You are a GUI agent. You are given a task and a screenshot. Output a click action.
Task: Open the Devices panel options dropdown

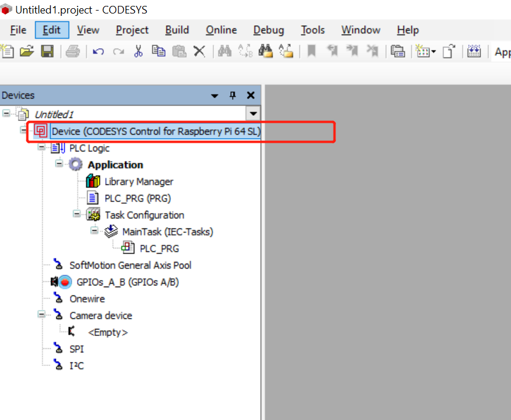[214, 96]
